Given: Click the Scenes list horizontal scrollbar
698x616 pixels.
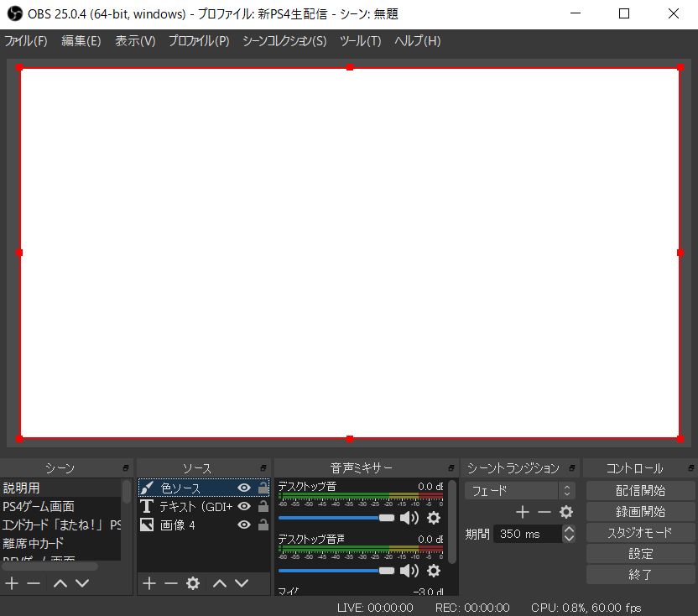Looking at the screenshot, I should click(49, 566).
